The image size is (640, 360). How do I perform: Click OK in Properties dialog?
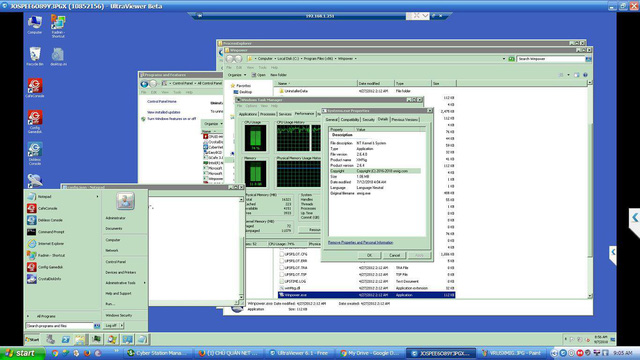click(x=369, y=255)
